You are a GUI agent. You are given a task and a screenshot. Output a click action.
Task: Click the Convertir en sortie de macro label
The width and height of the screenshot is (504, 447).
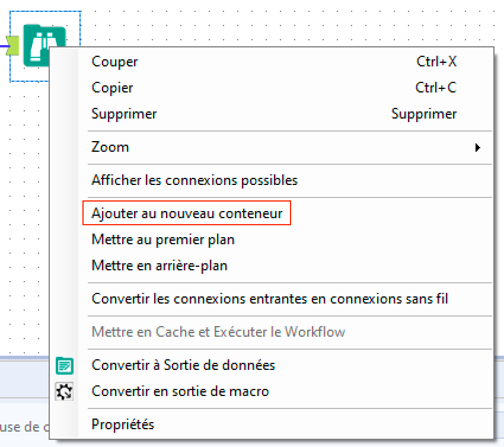[x=180, y=391]
